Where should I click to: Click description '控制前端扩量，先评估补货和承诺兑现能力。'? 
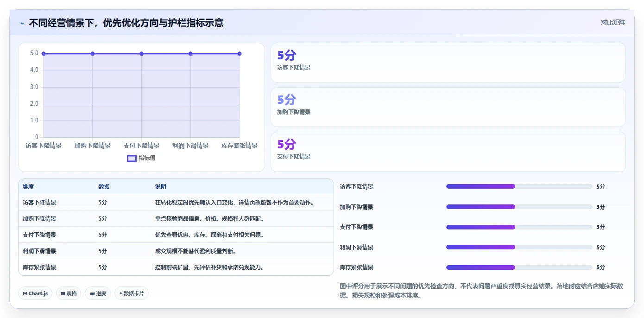coord(209,267)
